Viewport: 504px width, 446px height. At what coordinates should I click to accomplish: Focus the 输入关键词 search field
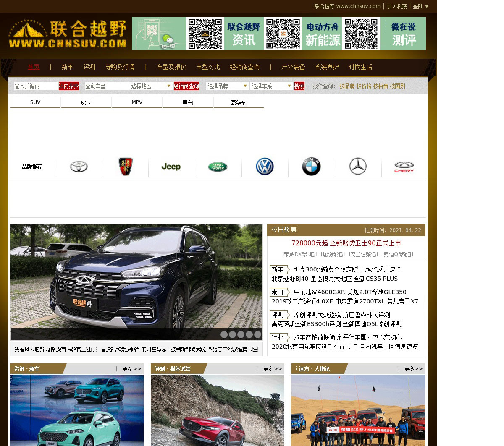pos(36,86)
